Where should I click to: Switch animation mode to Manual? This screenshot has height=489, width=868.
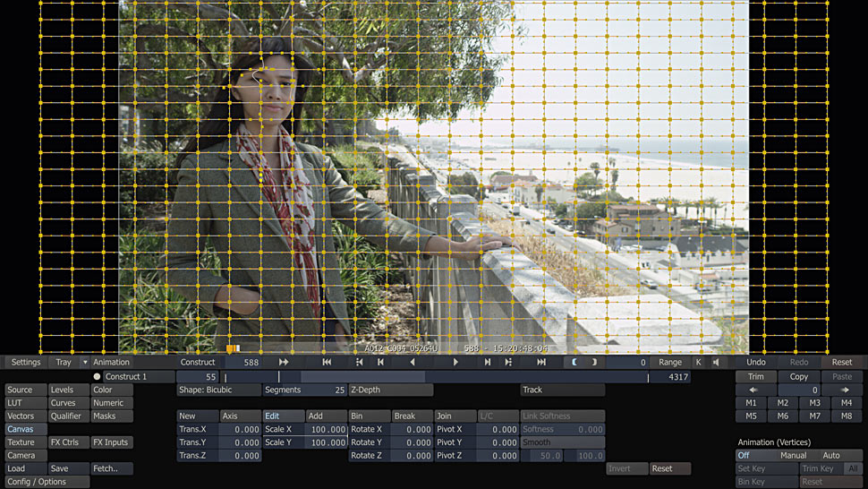click(793, 456)
